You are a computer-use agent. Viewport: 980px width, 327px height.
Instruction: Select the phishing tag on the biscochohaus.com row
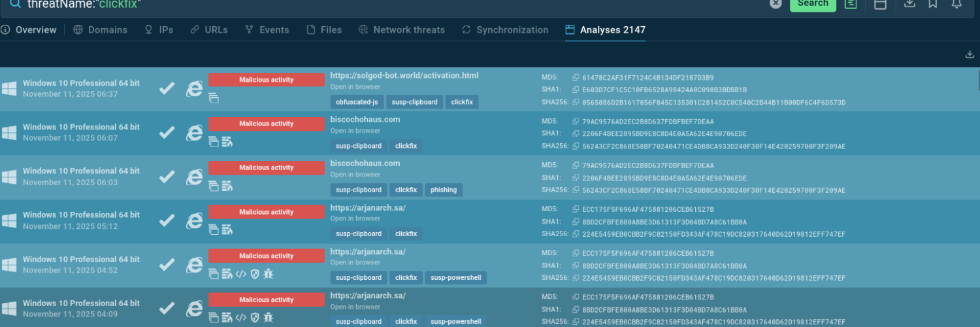pos(444,190)
